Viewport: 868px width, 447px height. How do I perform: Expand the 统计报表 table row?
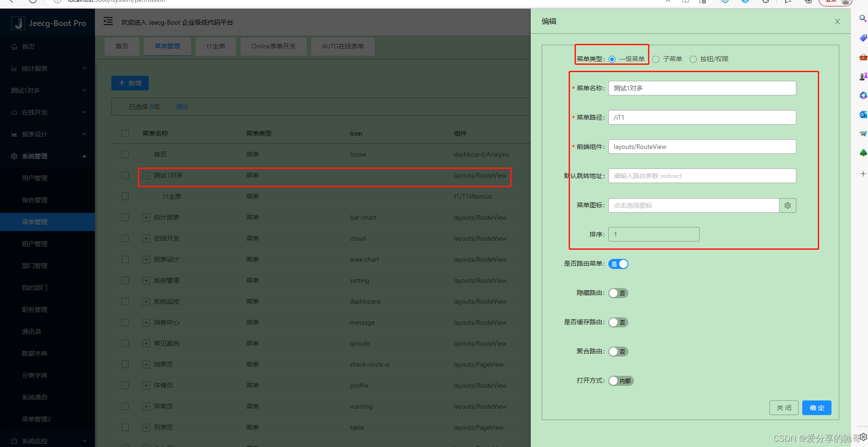coord(146,217)
